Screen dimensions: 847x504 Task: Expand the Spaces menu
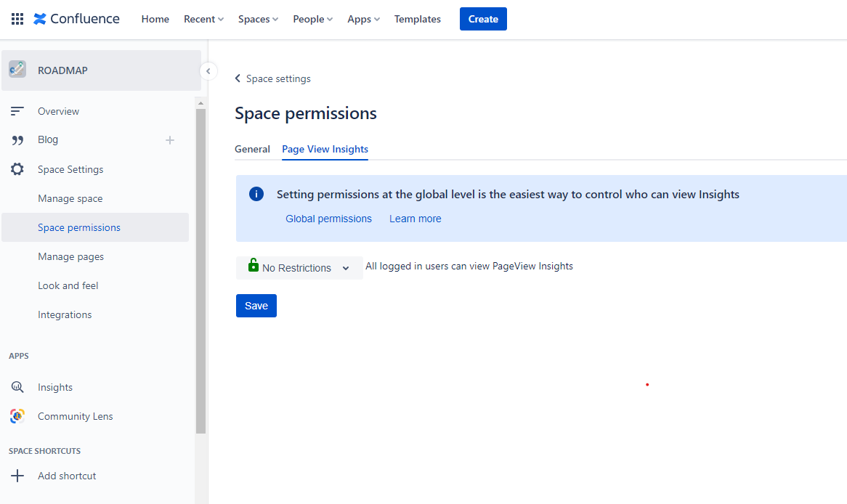[x=257, y=19]
